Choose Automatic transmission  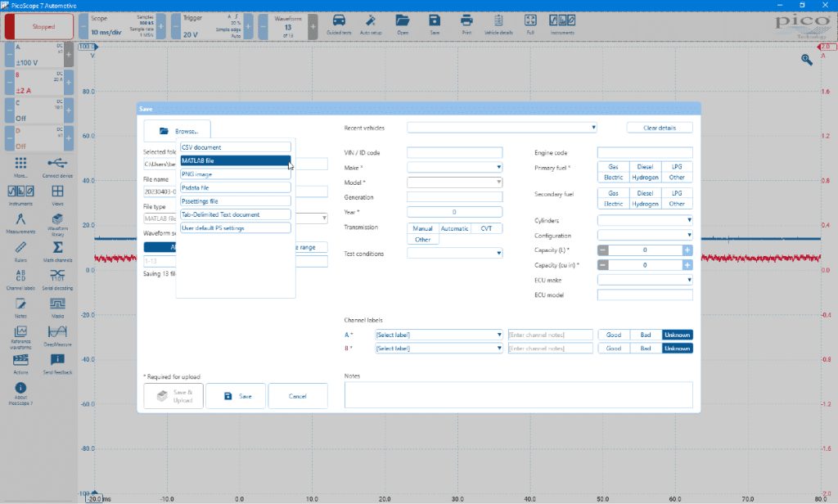click(454, 228)
